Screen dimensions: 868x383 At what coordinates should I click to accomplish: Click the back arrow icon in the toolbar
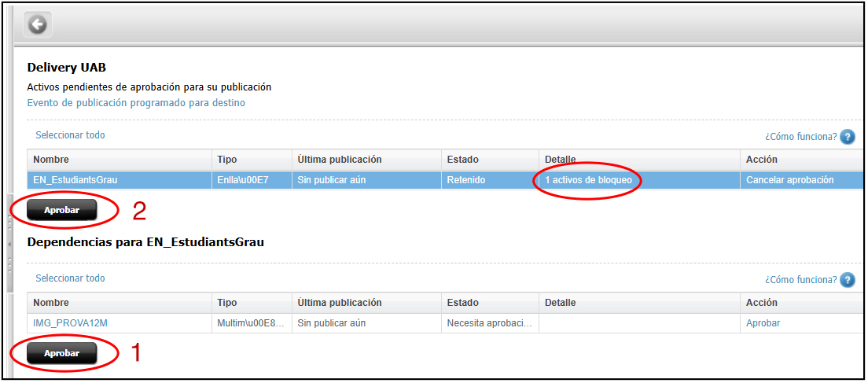point(38,25)
